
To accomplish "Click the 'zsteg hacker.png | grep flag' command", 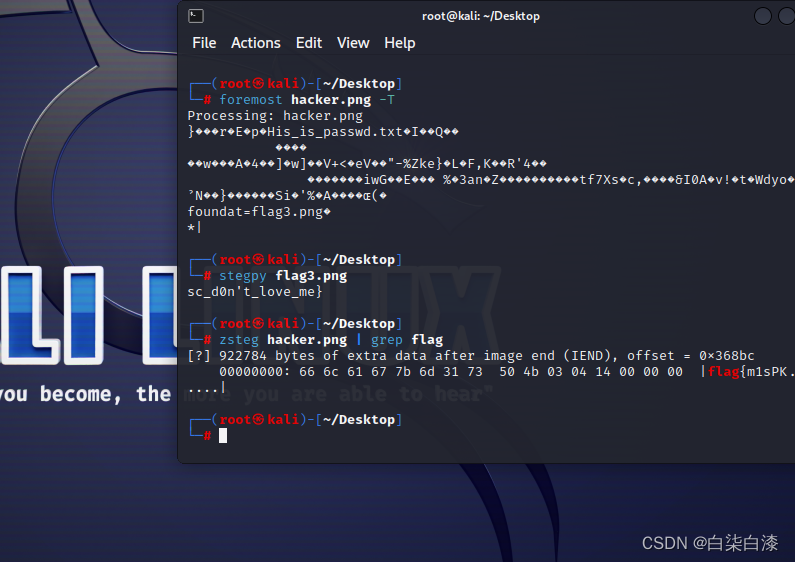I will pyautogui.click(x=331, y=340).
